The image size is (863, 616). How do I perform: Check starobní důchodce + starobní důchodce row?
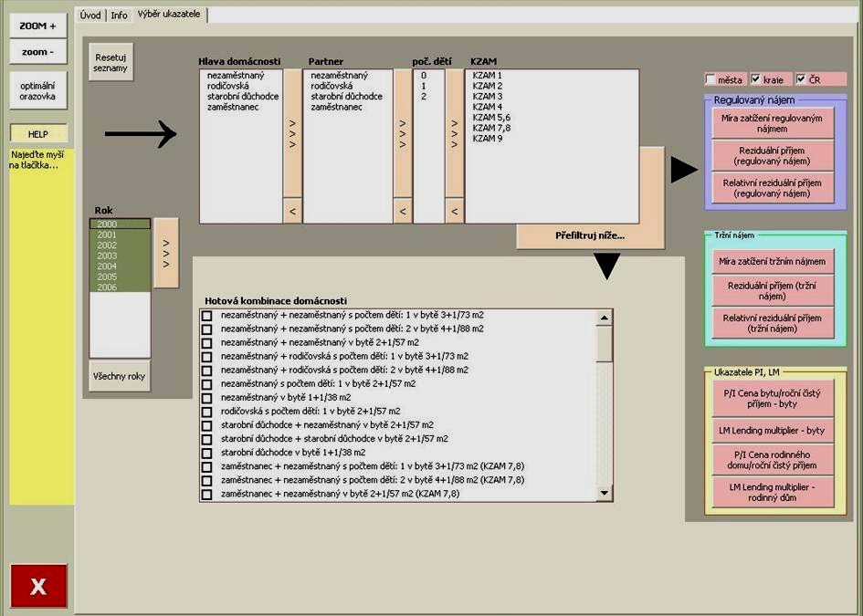pyautogui.click(x=207, y=440)
